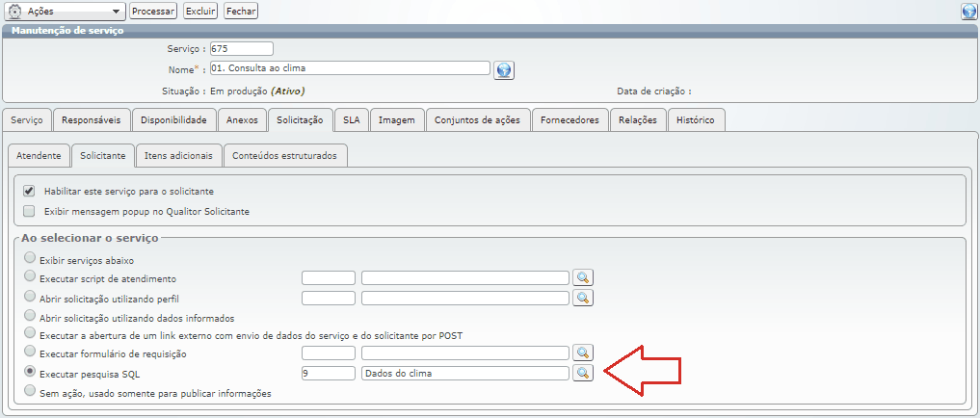Select the Exibir serviços abaixo radio option
This screenshot has height=418, width=980.
pyautogui.click(x=31, y=259)
